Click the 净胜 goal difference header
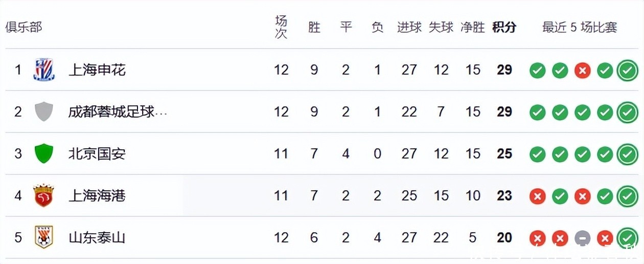This screenshot has height=264, width=644. click(473, 27)
